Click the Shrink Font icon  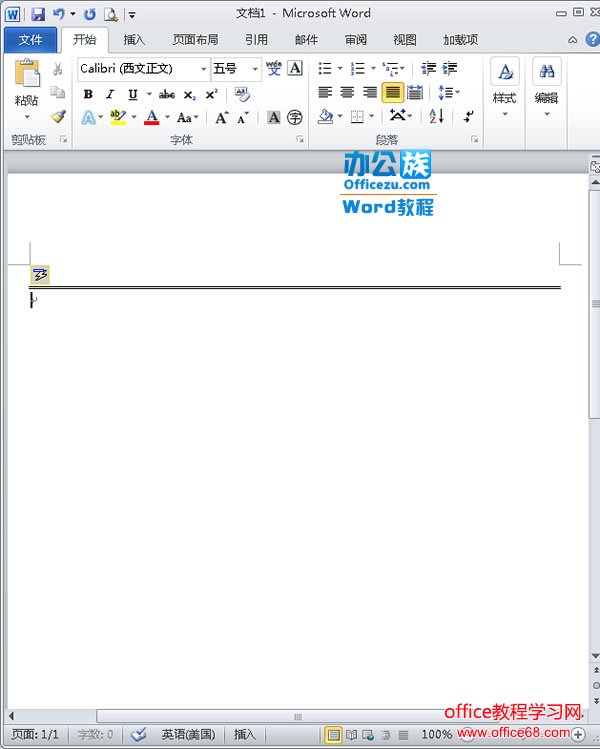[243, 117]
